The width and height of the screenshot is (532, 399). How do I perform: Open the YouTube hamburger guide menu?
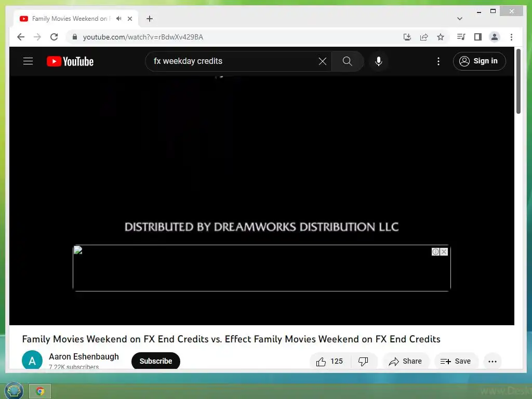pos(28,61)
